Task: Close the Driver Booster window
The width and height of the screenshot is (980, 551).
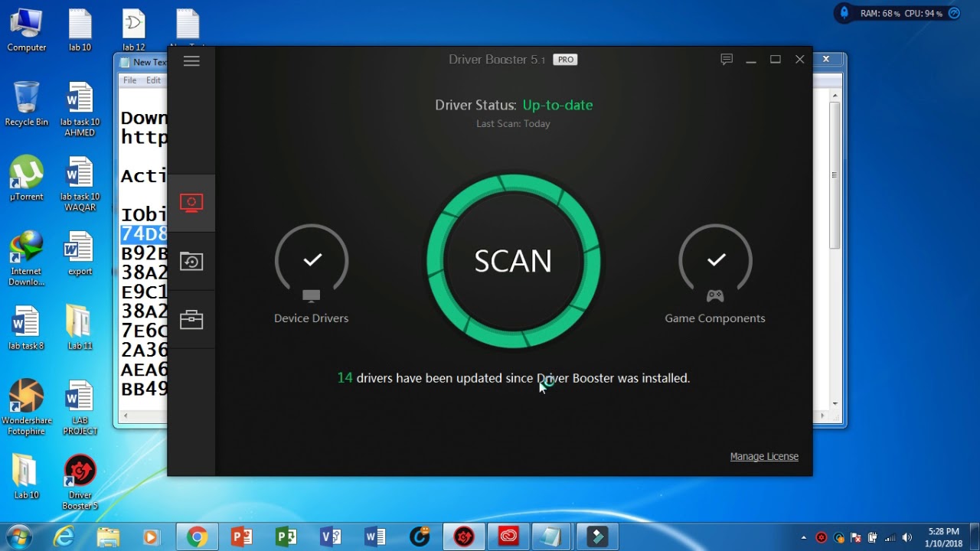Action: point(800,60)
